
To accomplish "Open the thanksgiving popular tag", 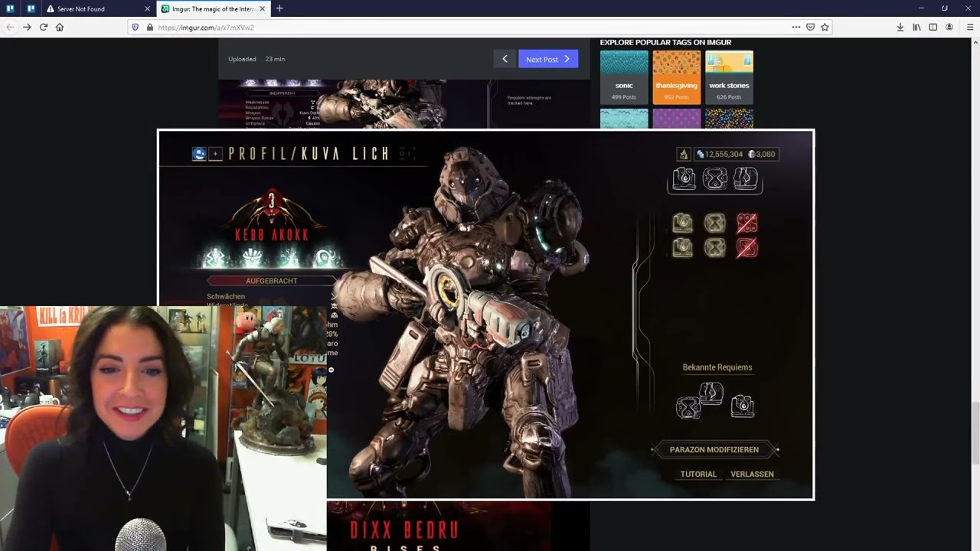I will pyautogui.click(x=676, y=77).
